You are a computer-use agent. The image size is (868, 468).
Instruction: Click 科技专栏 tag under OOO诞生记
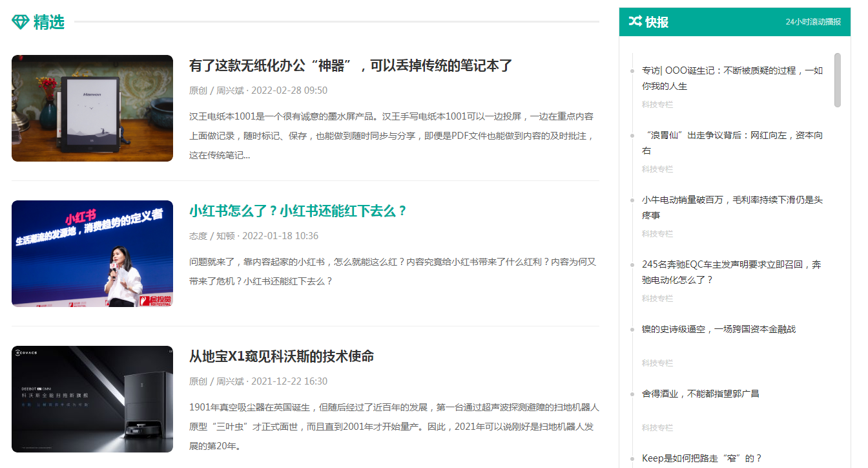tap(657, 105)
